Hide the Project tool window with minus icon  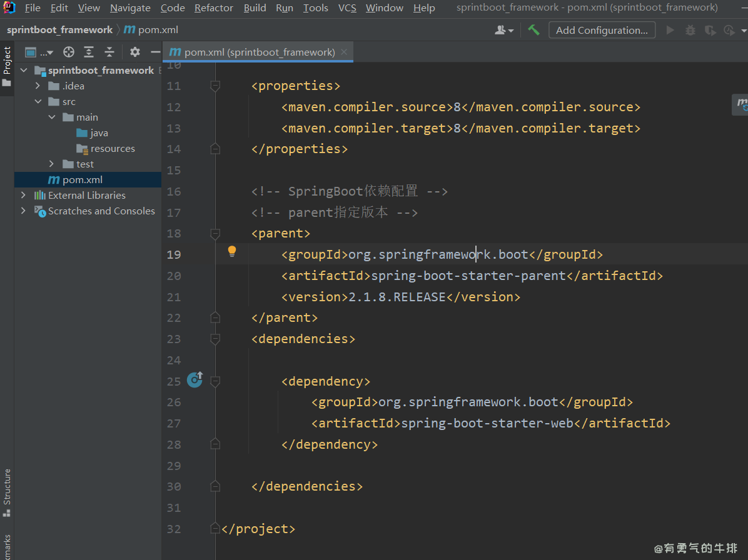click(155, 52)
